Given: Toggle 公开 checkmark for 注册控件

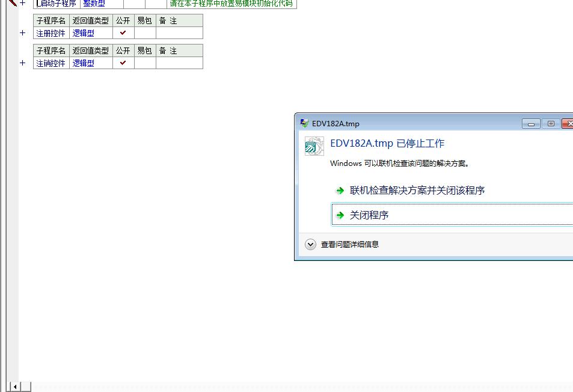Looking at the screenshot, I should pos(123,33).
